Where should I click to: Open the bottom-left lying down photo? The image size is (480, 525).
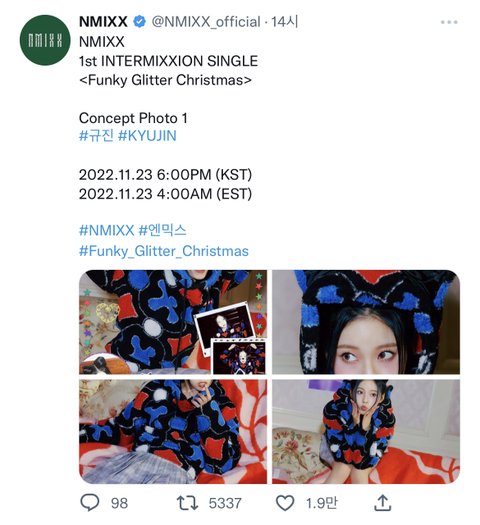coord(173,432)
